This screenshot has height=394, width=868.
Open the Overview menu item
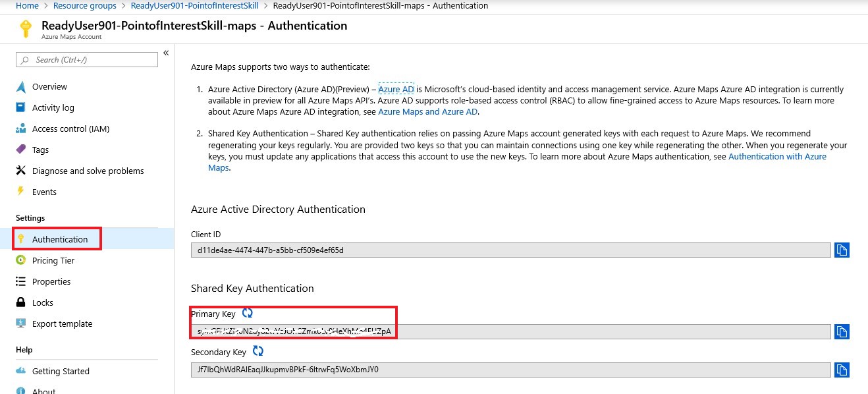[49, 86]
